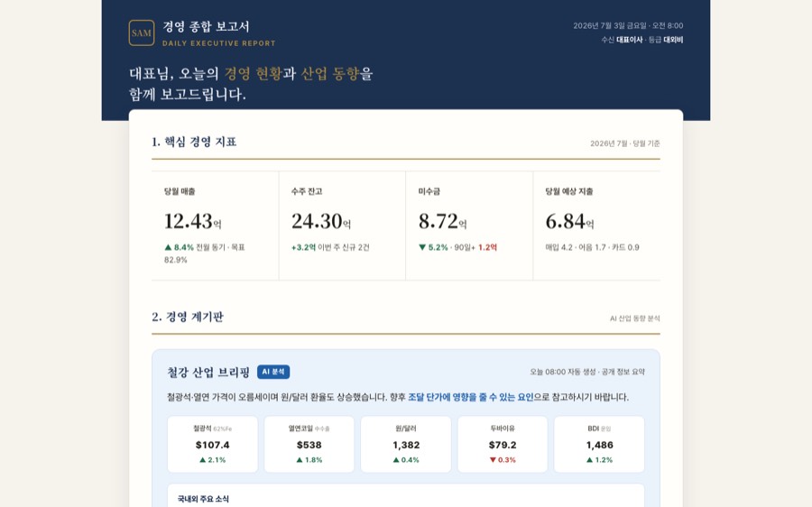
Task: Click DAILY EXECUTIVE REPORT subtitle
Action: [219, 43]
